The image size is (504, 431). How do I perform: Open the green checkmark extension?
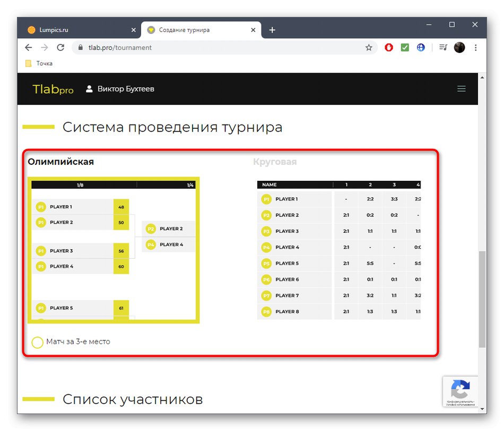pyautogui.click(x=404, y=47)
